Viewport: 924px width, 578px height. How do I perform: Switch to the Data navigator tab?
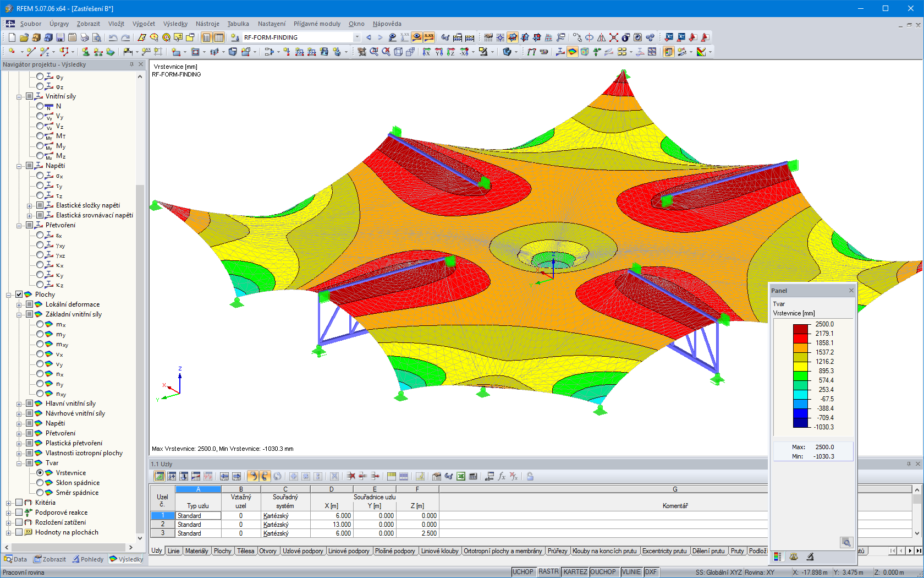tap(15, 559)
